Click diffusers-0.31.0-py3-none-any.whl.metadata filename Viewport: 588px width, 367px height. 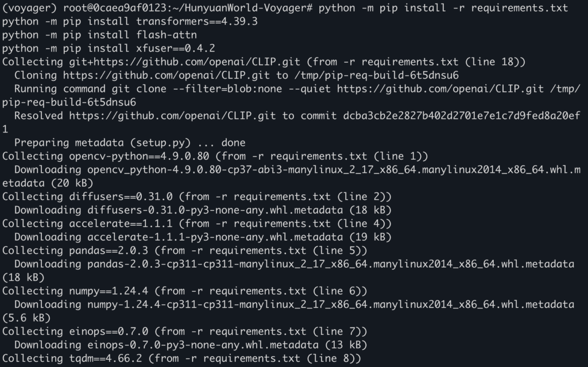click(x=215, y=211)
